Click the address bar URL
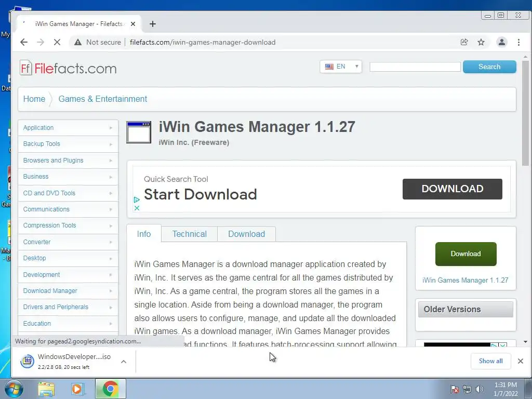The height and width of the screenshot is (399, 532). pos(203,42)
